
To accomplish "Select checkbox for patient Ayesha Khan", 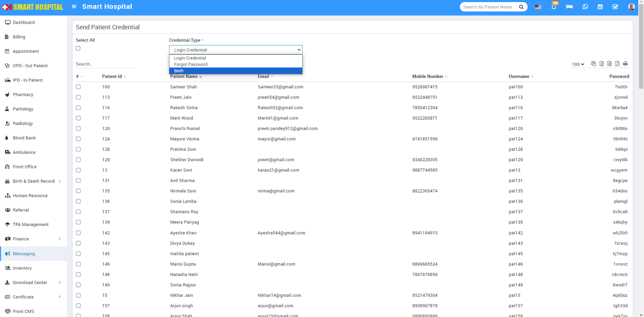I will [78, 233].
